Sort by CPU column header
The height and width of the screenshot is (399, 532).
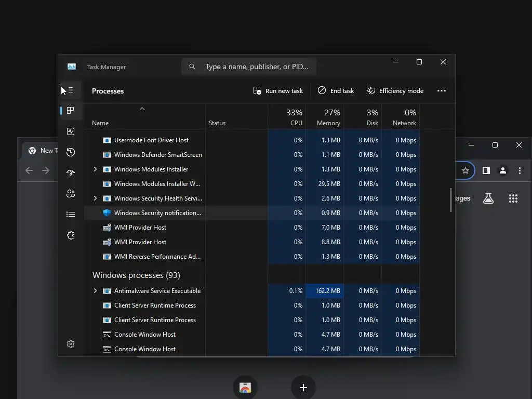coord(287,117)
